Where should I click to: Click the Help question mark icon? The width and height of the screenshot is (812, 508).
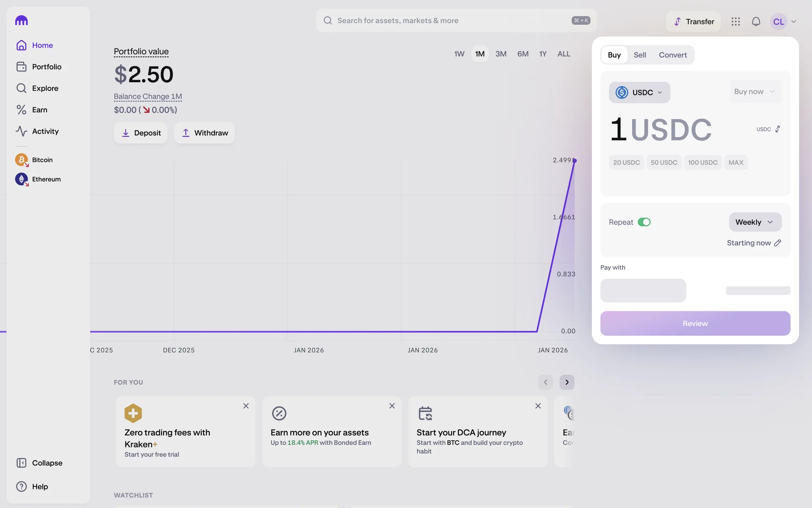point(22,486)
